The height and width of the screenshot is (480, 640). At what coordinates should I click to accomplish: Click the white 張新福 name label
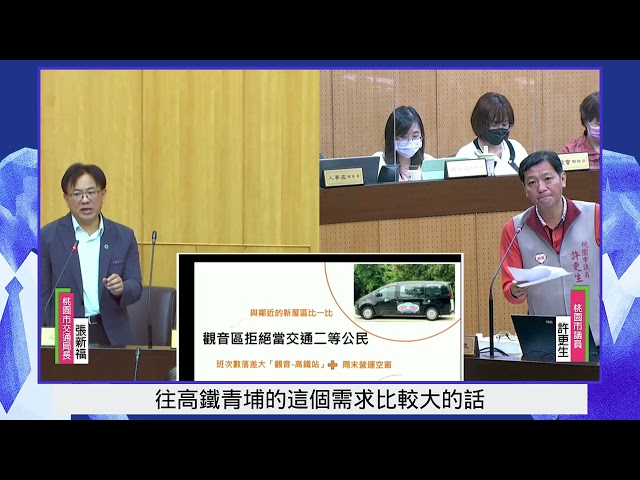tap(81, 340)
